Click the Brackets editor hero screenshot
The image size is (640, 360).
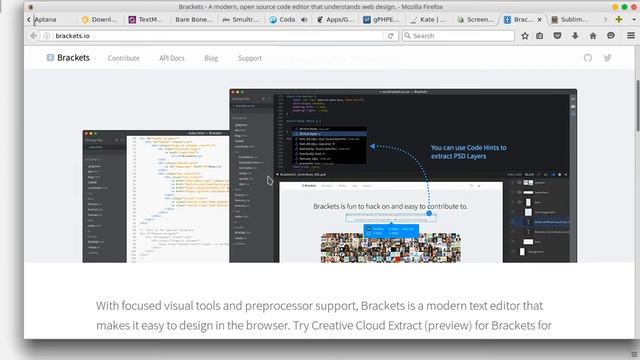(329, 176)
